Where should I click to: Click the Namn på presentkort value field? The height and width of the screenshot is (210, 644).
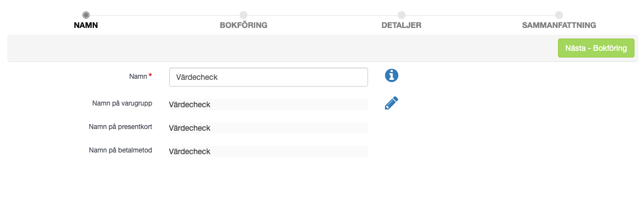click(x=269, y=128)
